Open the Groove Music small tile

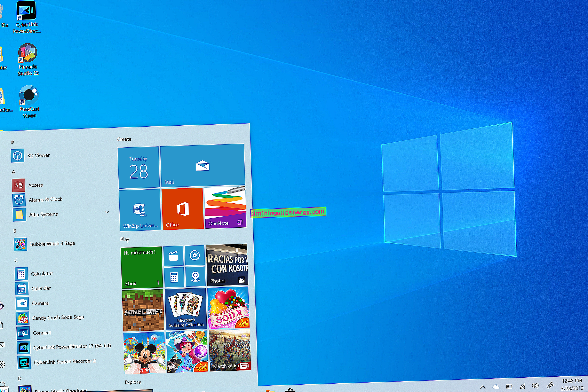[x=195, y=255]
